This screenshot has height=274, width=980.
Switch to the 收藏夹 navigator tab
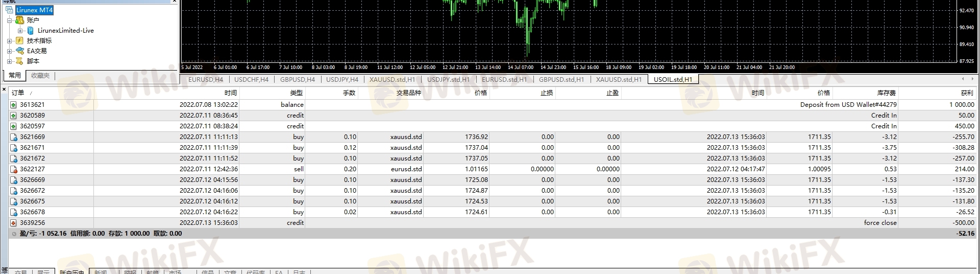click(40, 76)
